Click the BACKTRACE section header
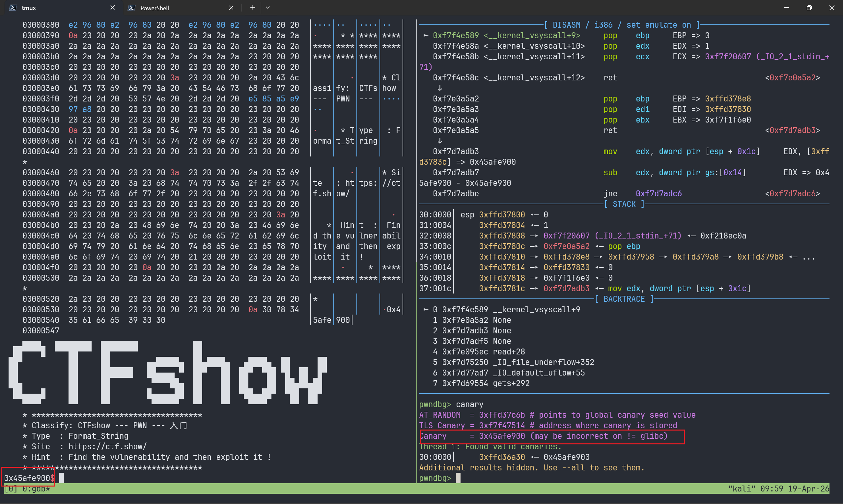843x504 pixels. point(624,299)
